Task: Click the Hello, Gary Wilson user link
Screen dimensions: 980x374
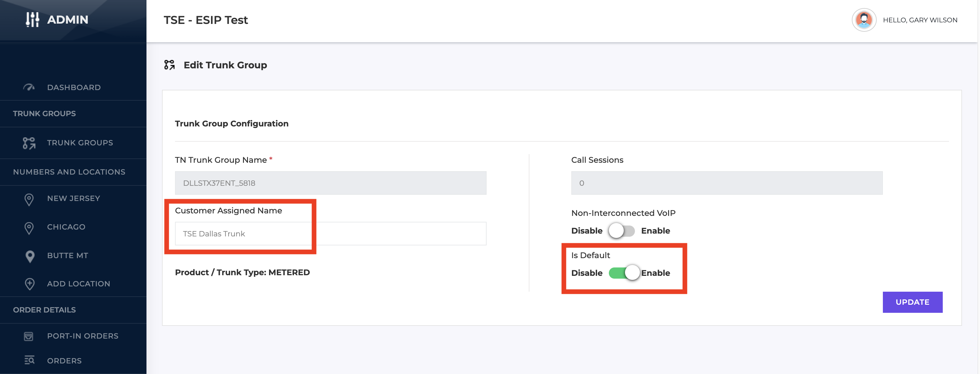Action: pos(920,20)
